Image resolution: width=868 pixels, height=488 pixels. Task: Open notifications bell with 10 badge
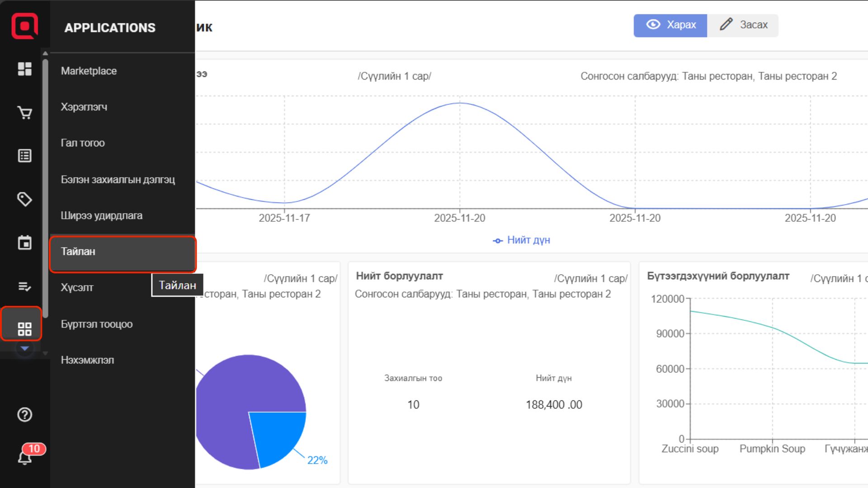click(x=25, y=457)
